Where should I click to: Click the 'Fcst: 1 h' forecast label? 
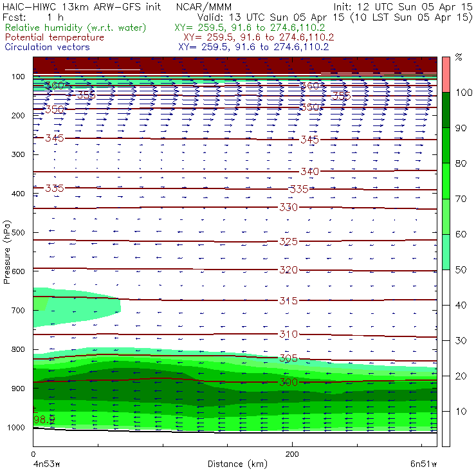(33, 17)
